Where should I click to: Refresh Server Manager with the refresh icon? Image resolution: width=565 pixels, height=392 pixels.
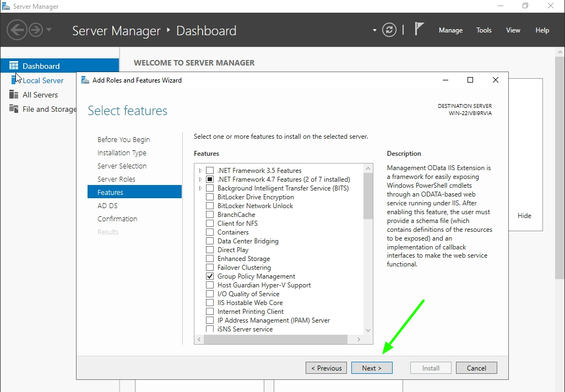coord(389,30)
